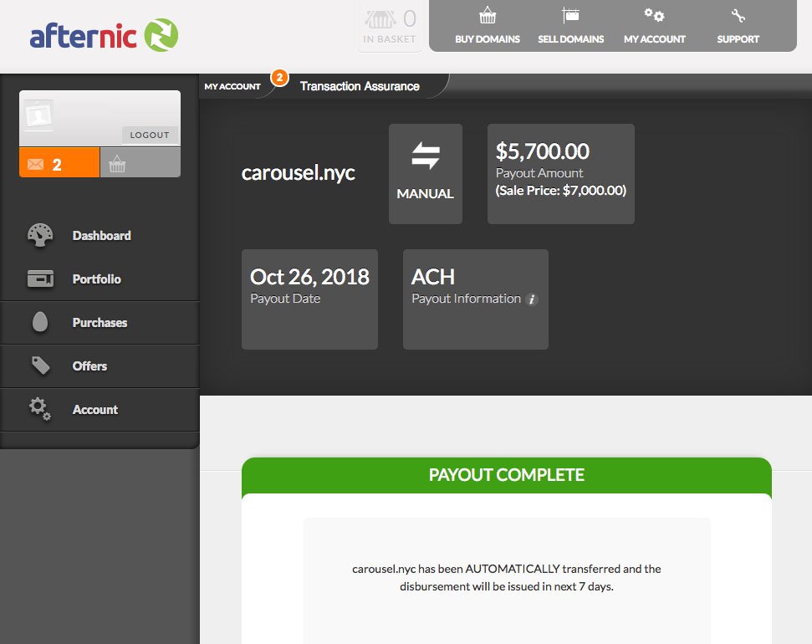Click the grey sidebar basket icon
Image resolution: width=812 pixels, height=644 pixels.
coord(117,164)
